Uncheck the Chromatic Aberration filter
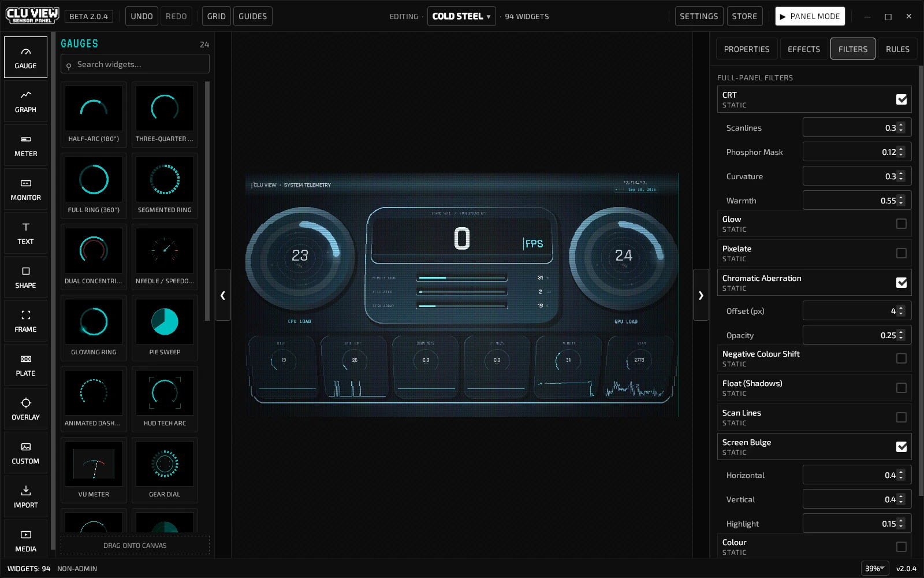 (x=901, y=283)
